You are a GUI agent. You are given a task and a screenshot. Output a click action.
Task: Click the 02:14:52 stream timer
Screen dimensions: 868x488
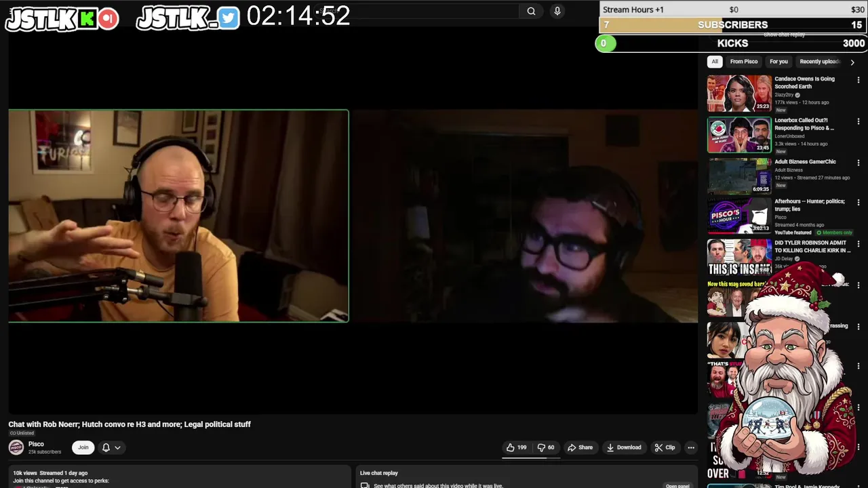pos(298,16)
